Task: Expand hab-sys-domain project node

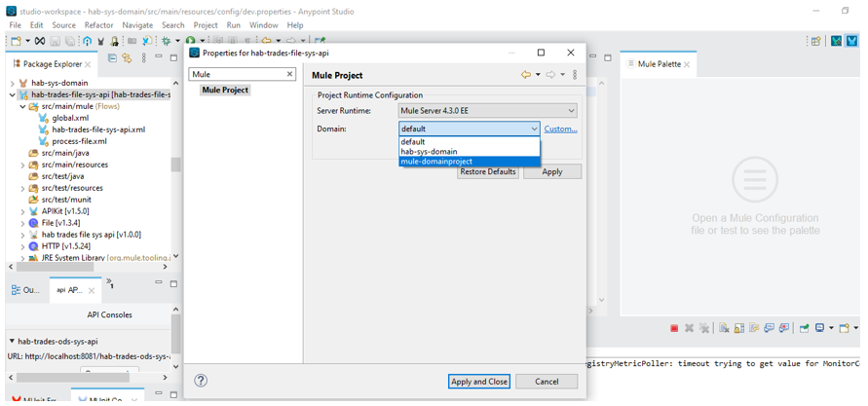Action: click(x=13, y=83)
